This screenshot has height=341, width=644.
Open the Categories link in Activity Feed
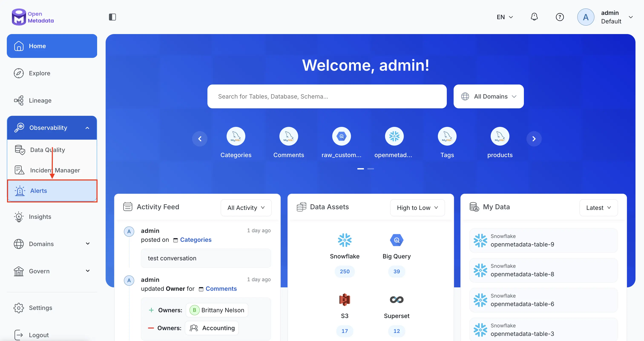[196, 240]
